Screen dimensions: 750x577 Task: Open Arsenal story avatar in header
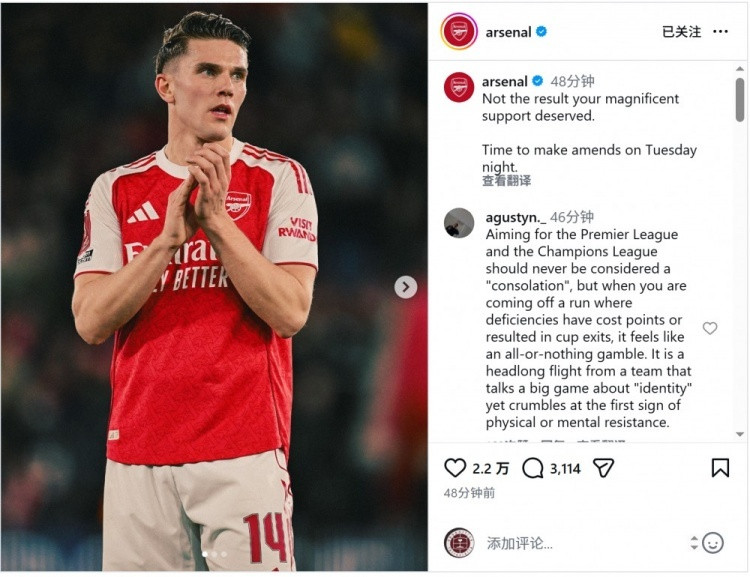(x=459, y=32)
